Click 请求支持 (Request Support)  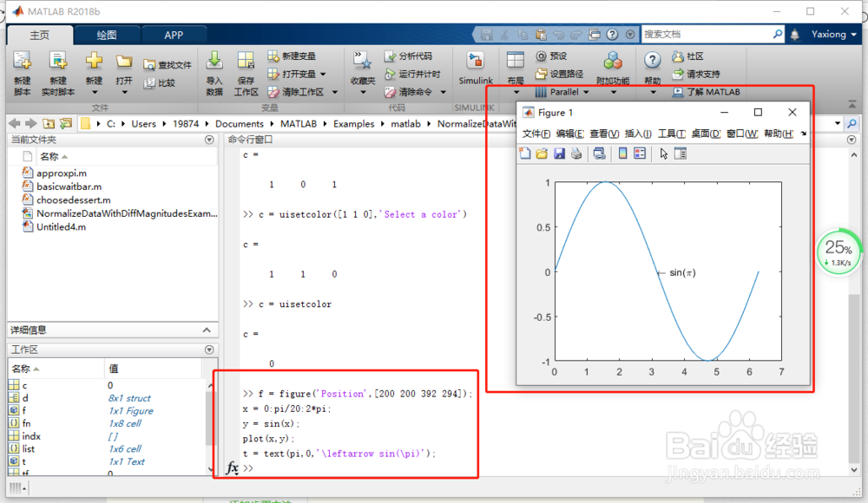coord(696,74)
